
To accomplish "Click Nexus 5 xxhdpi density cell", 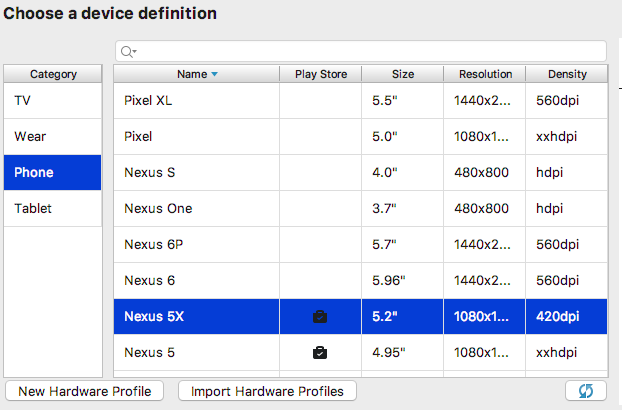I will click(567, 353).
